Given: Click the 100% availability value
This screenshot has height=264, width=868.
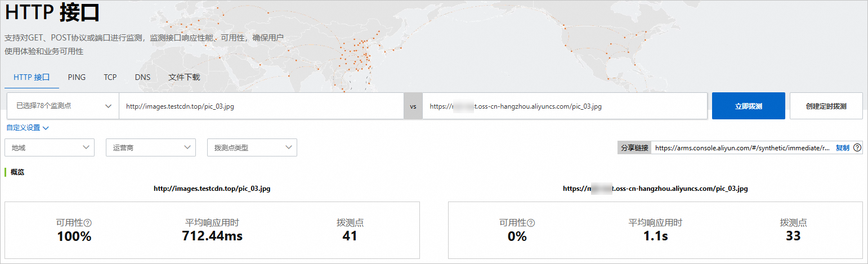Looking at the screenshot, I should tap(74, 236).
